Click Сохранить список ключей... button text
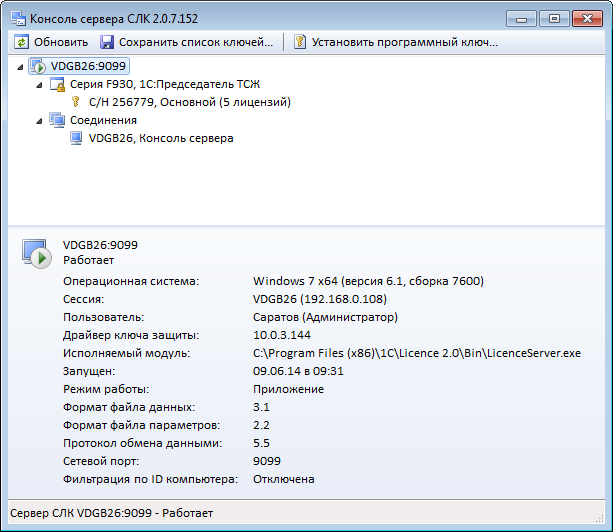The width and height of the screenshot is (613, 532). coord(196,42)
